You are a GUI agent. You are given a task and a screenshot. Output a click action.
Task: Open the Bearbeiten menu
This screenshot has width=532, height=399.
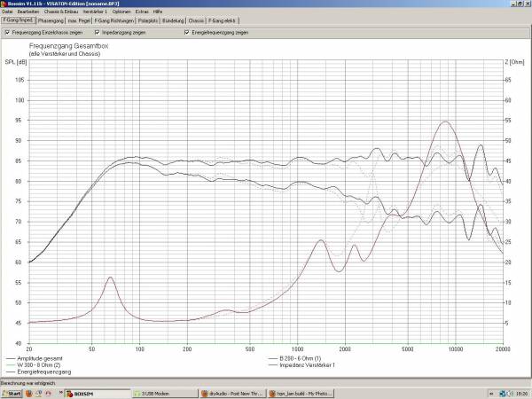[x=28, y=12]
